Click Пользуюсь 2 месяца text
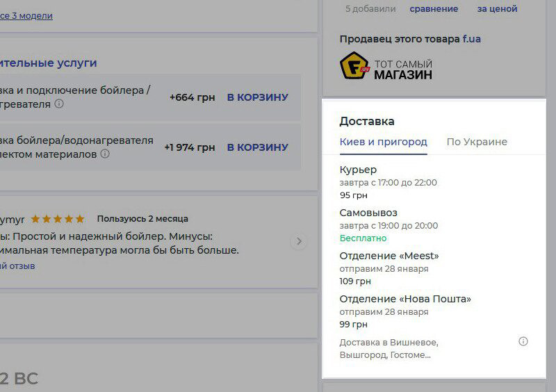Viewport: 556px width, 392px height. click(142, 219)
